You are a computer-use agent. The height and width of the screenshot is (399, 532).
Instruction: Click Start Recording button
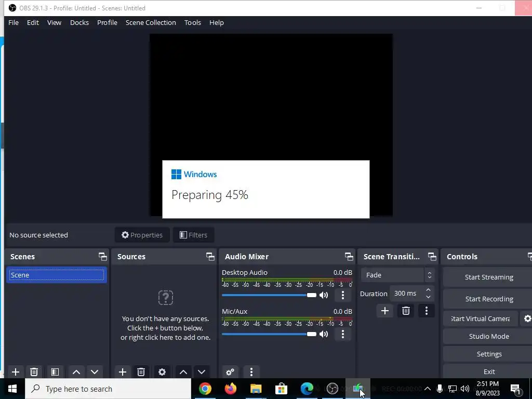pos(488,299)
